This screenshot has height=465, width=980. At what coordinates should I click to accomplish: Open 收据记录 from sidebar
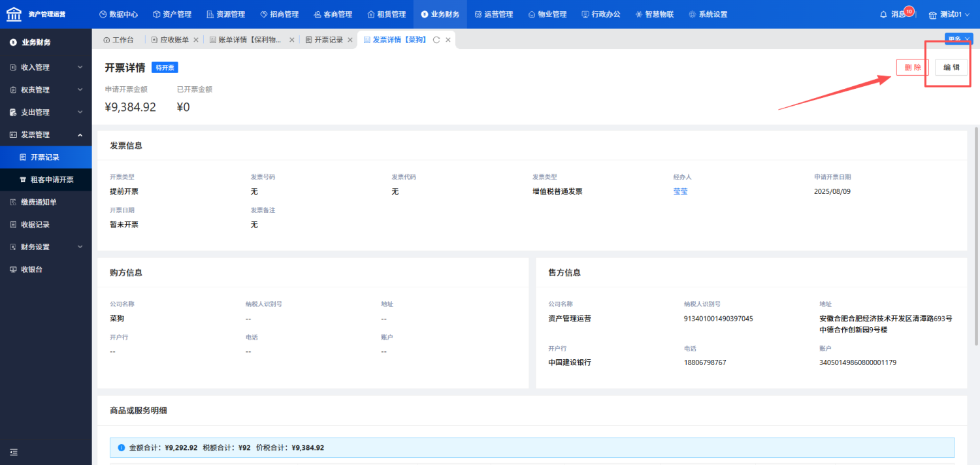(x=46, y=225)
